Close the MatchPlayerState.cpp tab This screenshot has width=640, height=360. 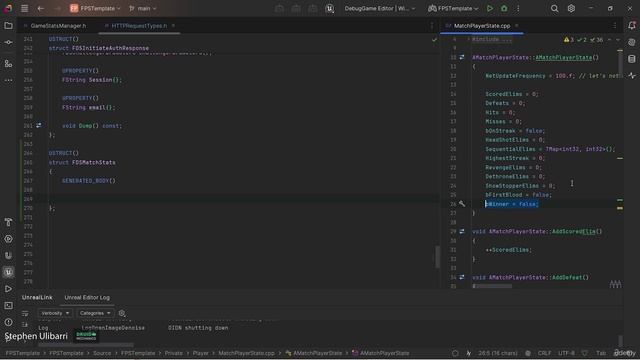[516, 26]
